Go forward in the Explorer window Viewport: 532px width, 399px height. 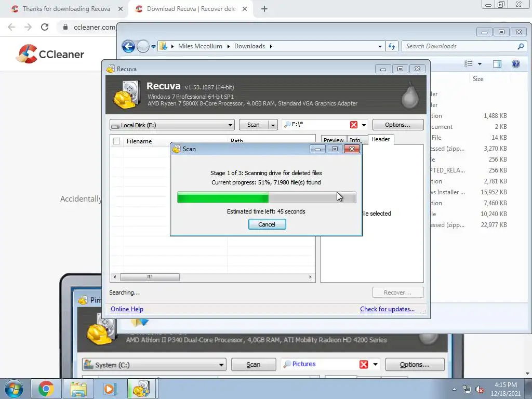(x=143, y=46)
